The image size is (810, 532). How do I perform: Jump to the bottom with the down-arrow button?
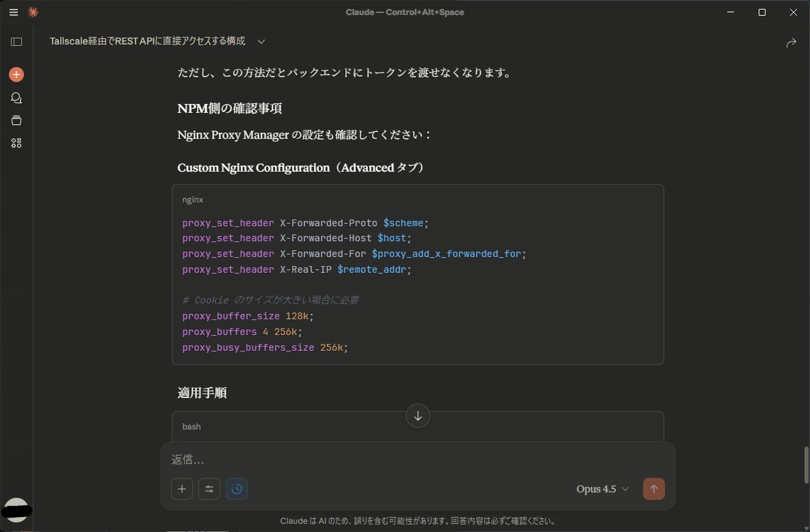[x=418, y=416]
